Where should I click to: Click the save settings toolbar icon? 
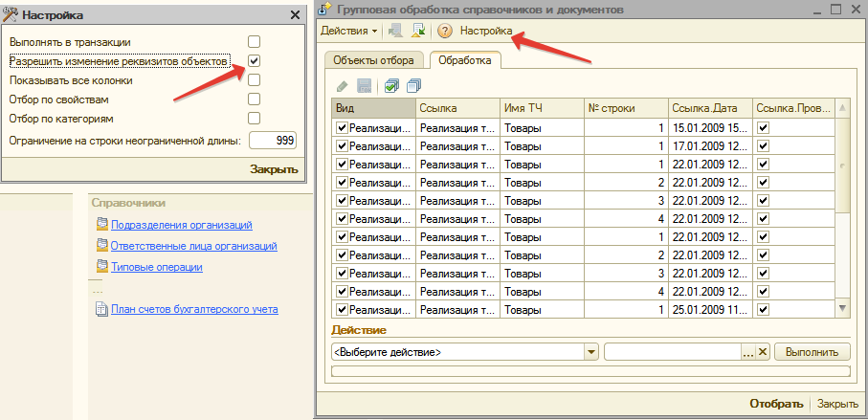point(397,32)
